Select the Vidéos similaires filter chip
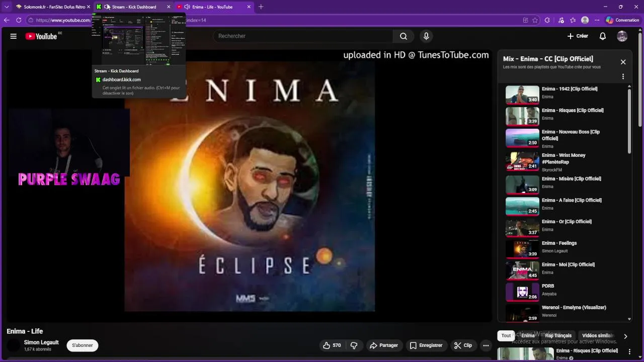Image resolution: width=644 pixels, height=362 pixels. [598, 335]
